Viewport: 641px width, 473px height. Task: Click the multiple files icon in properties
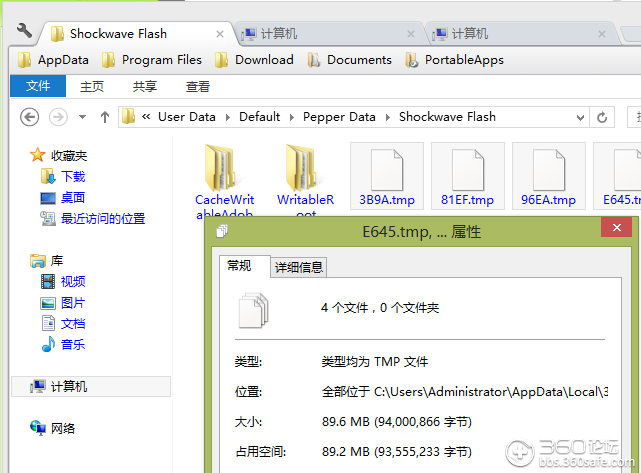(253, 310)
